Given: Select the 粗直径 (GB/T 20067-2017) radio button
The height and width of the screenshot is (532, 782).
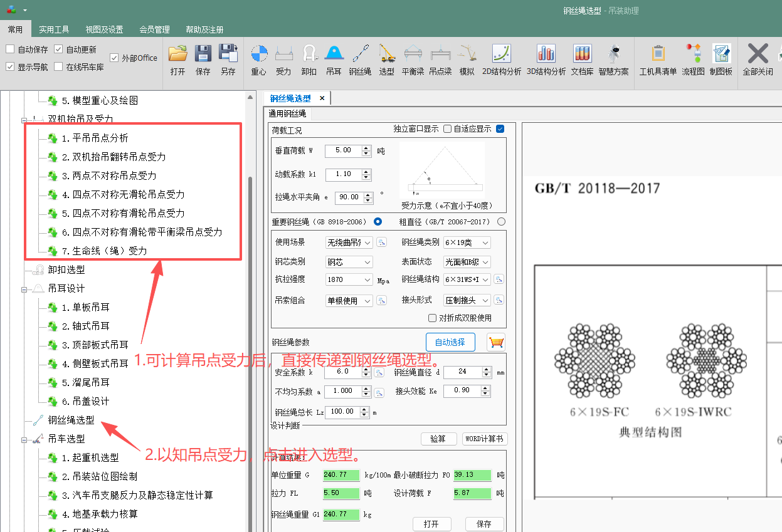Looking at the screenshot, I should pyautogui.click(x=501, y=222).
